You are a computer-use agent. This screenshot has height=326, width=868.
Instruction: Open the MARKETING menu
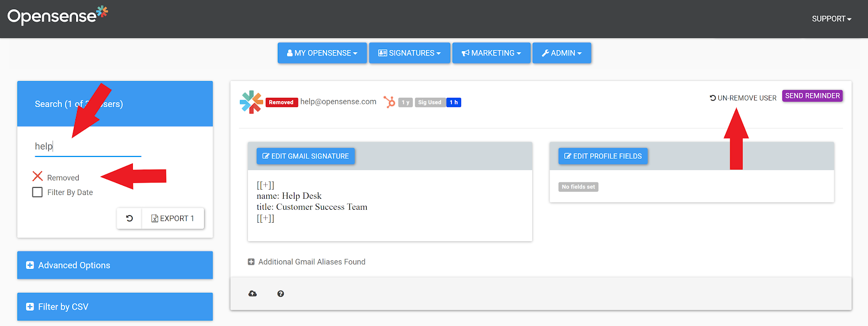point(492,53)
